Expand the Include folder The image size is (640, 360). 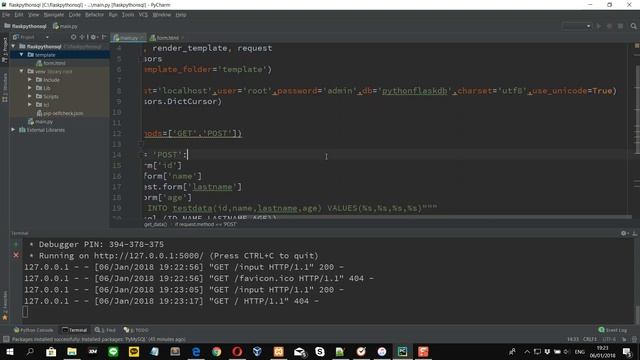(30, 80)
